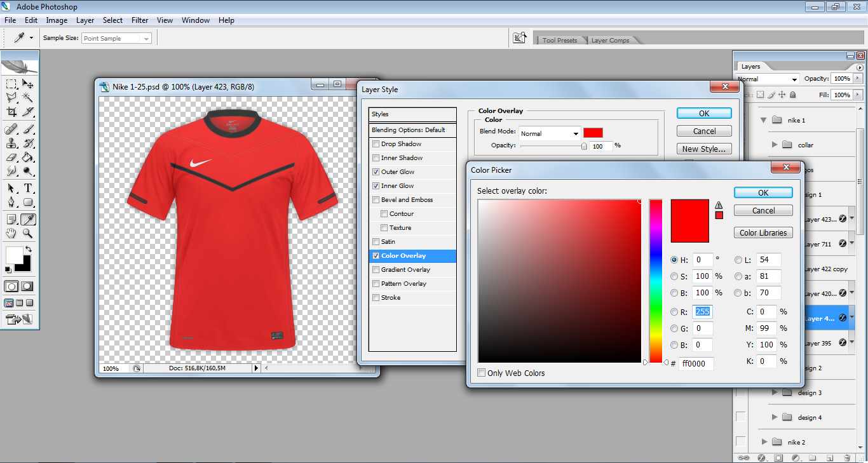Select the Smudge tool
Image resolution: width=868 pixels, height=463 pixels.
point(11,171)
